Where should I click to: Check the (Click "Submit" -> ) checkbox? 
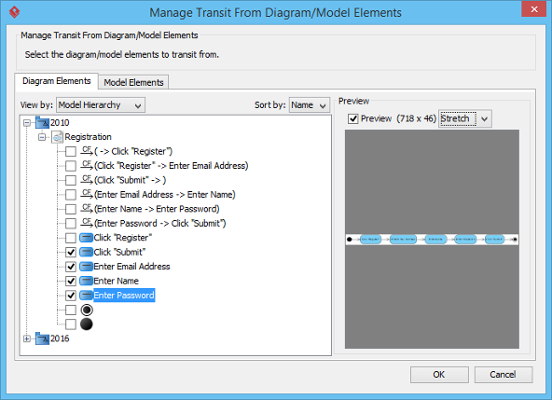(x=71, y=180)
